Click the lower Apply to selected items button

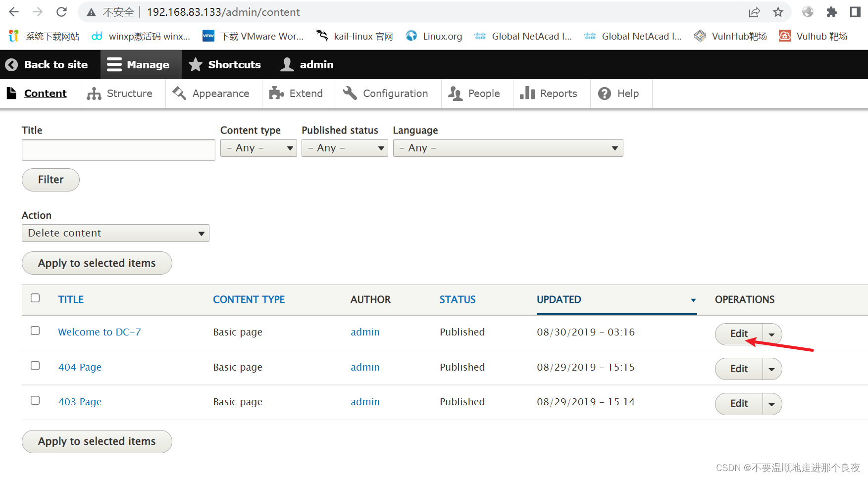pyautogui.click(x=97, y=441)
